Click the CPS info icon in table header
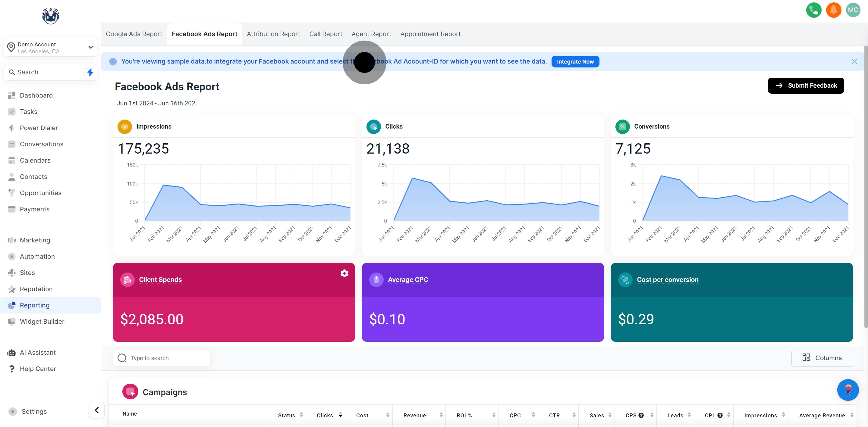Image resolution: width=868 pixels, height=427 pixels. pyautogui.click(x=642, y=415)
